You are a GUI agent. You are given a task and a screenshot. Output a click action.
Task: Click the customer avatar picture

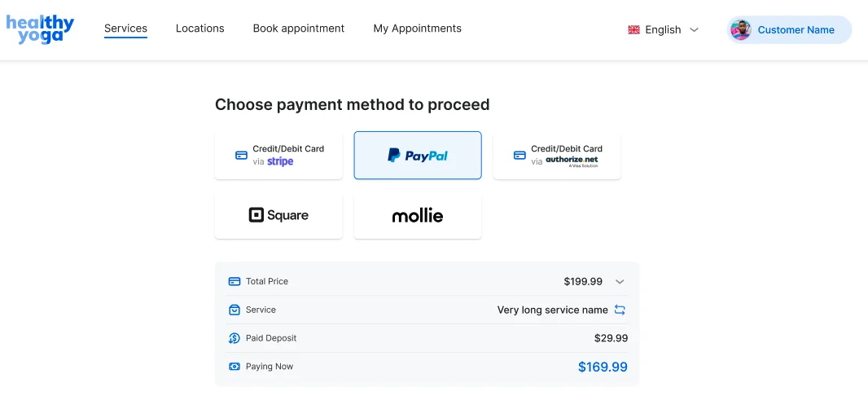pyautogui.click(x=740, y=30)
